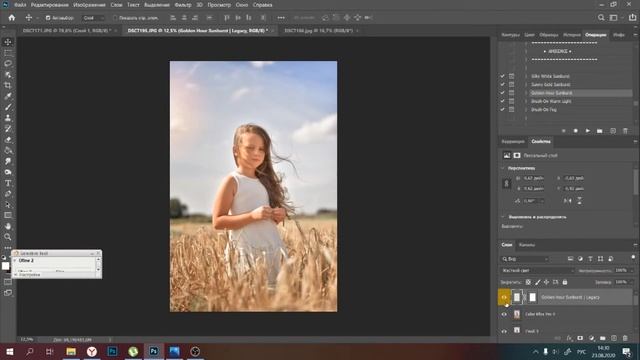Select the Move tool
This screenshot has width=640, height=360.
pos(8,42)
